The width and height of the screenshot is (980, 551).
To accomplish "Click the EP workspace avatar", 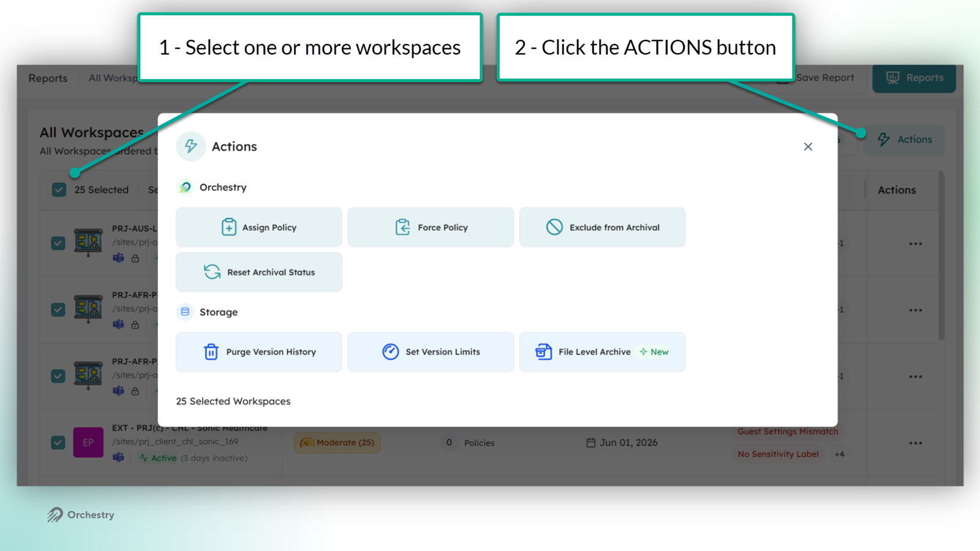I will [x=88, y=443].
